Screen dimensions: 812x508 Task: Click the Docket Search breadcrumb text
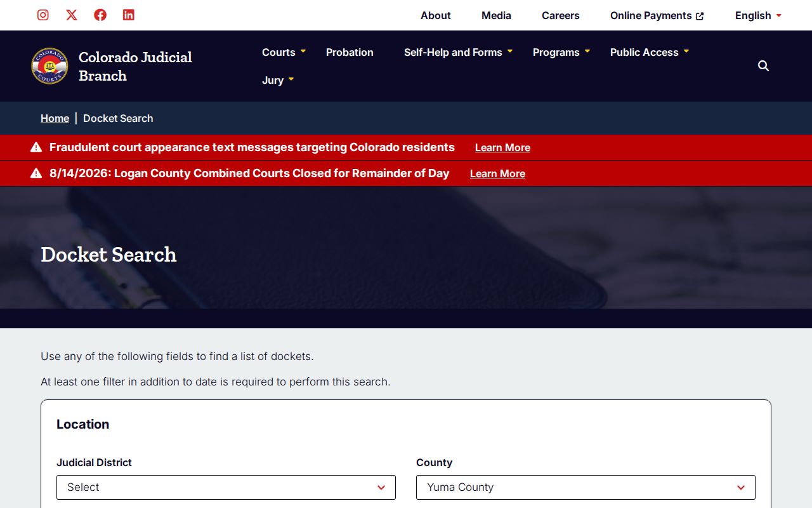point(118,118)
